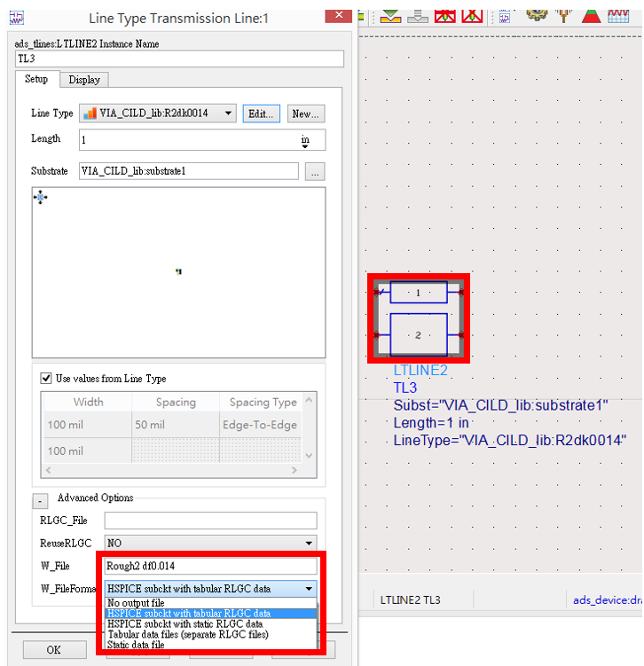Click the small schematic template toolbar icon
The height and width of the screenshot is (666, 644).
tap(504, 17)
